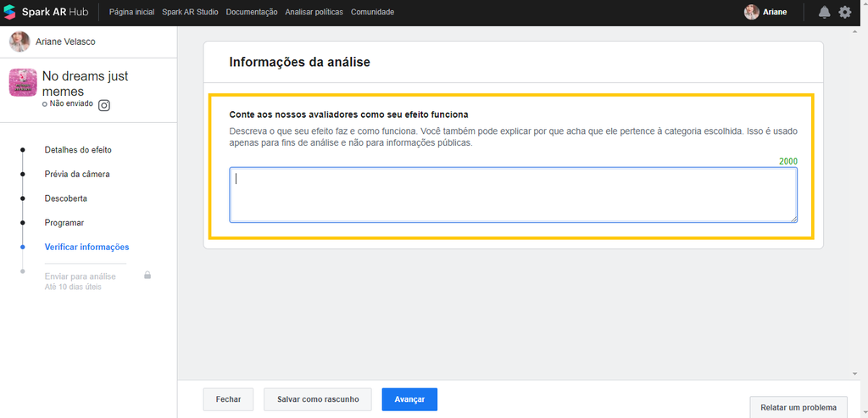This screenshot has width=868, height=418.
Task: Open Spark AR Studio menu item
Action: [x=190, y=12]
